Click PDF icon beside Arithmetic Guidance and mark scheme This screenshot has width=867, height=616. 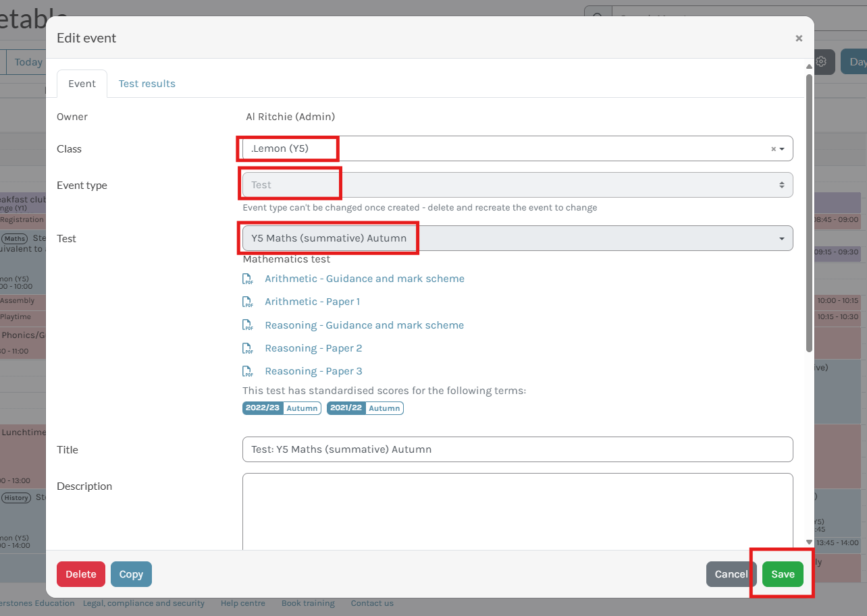point(248,279)
